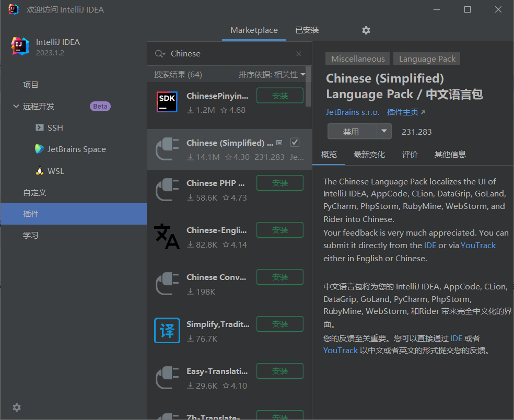Click the IDE link in the English description
The width and height of the screenshot is (514, 420).
(430, 245)
